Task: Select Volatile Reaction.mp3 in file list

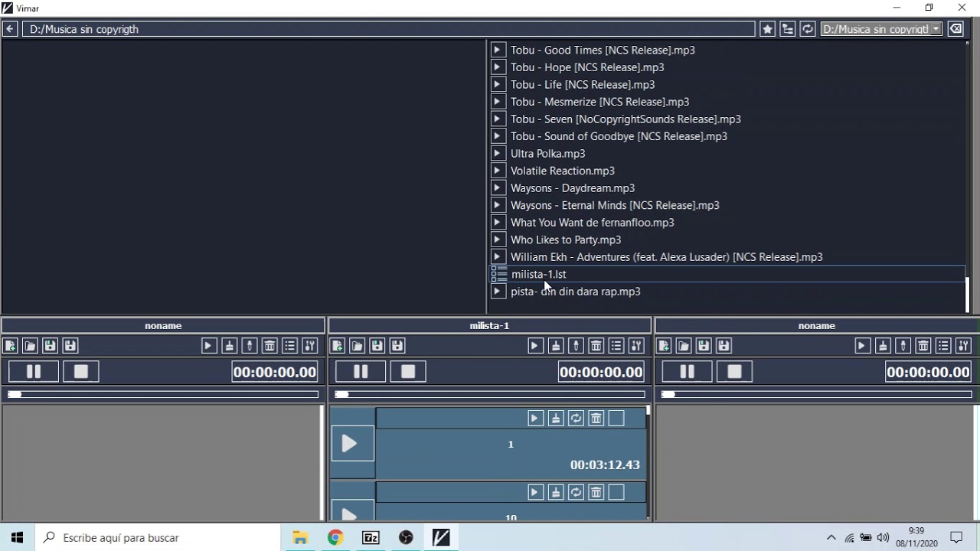Action: pos(563,171)
